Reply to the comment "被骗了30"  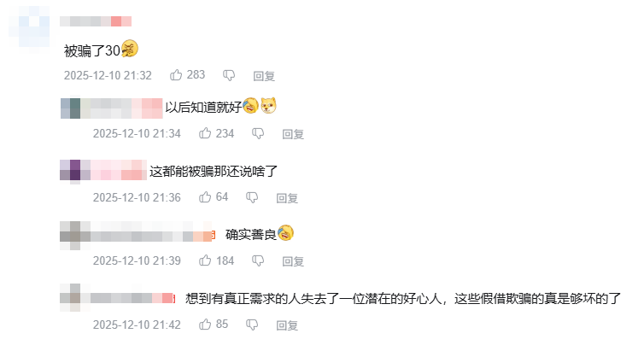pos(264,75)
